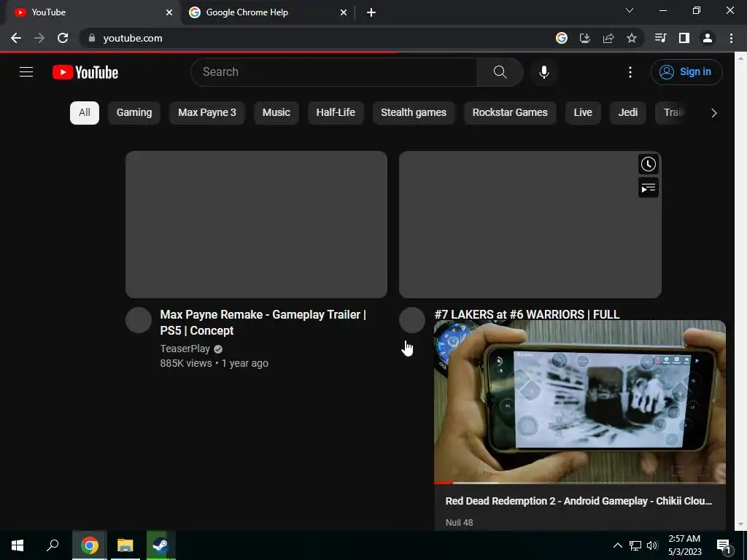Open Windows taskbar search
Screen dimensions: 747x560
[x=53, y=545]
